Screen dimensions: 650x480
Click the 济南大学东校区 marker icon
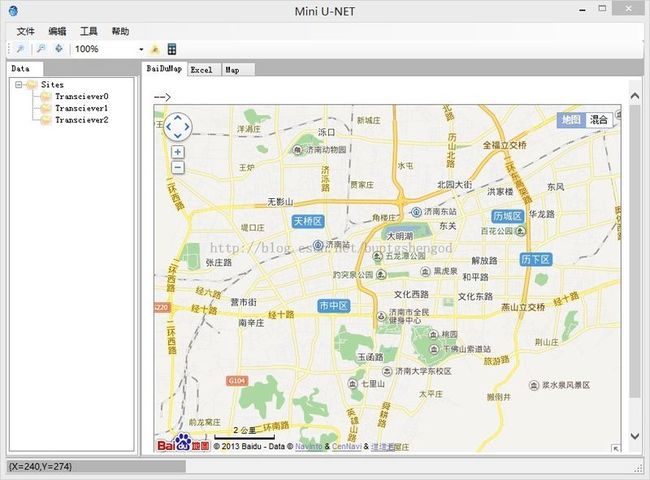pos(387,371)
